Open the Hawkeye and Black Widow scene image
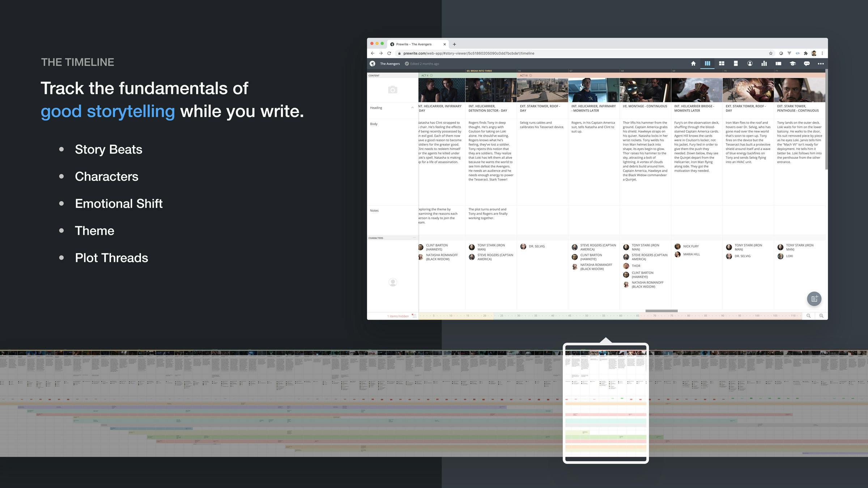The height and width of the screenshot is (488, 868). coord(442,90)
